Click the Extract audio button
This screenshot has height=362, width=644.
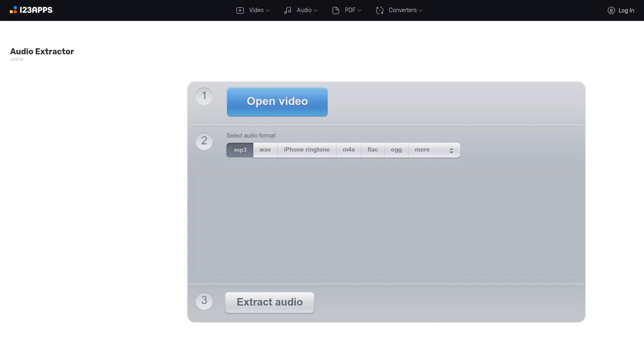(269, 302)
